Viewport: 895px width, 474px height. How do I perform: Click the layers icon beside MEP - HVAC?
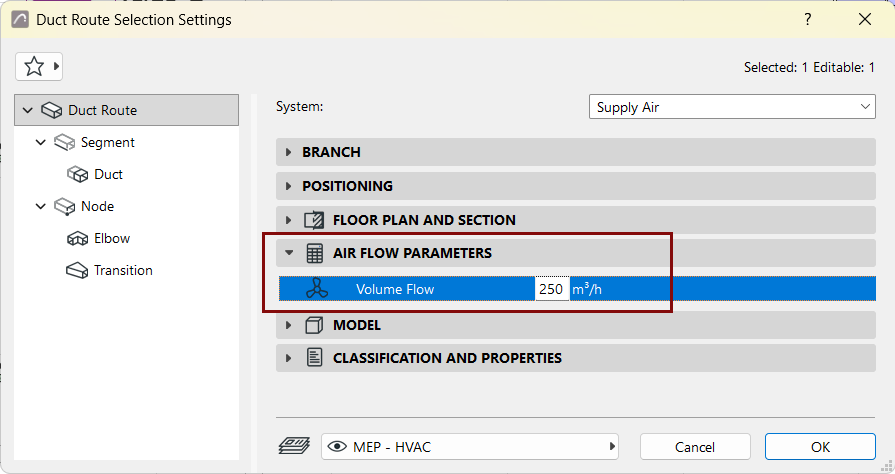pyautogui.click(x=294, y=446)
